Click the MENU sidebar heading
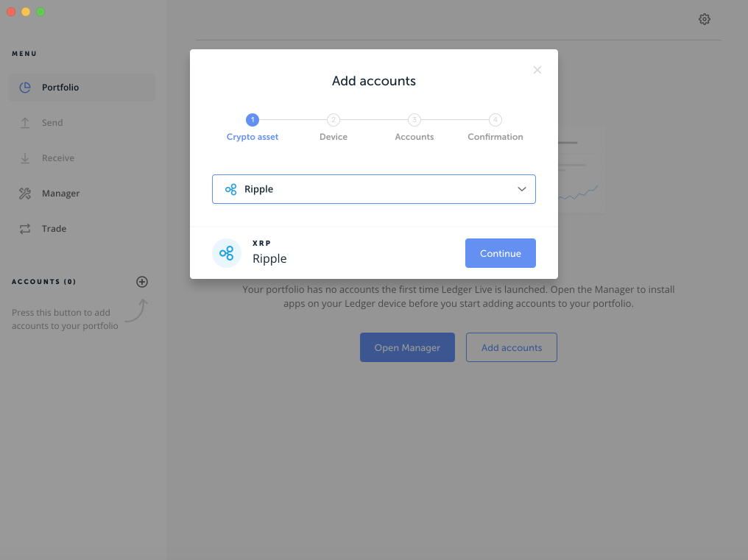The width and height of the screenshot is (748, 560). pyautogui.click(x=24, y=54)
